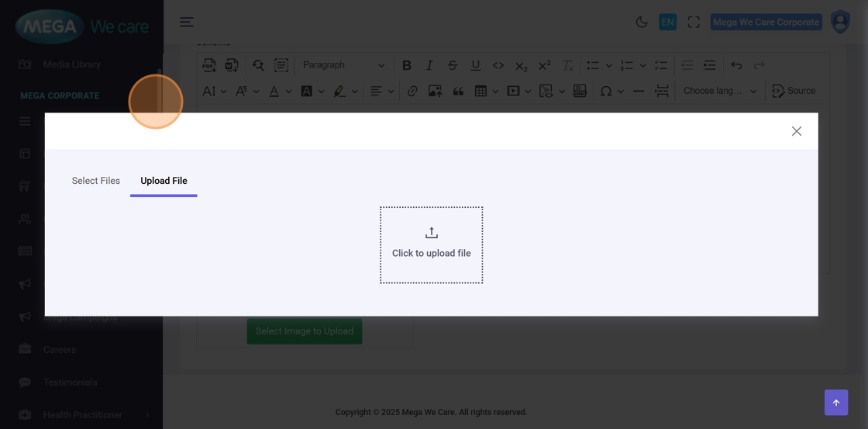
Task: Insert a link in the editor
Action: [x=412, y=91]
